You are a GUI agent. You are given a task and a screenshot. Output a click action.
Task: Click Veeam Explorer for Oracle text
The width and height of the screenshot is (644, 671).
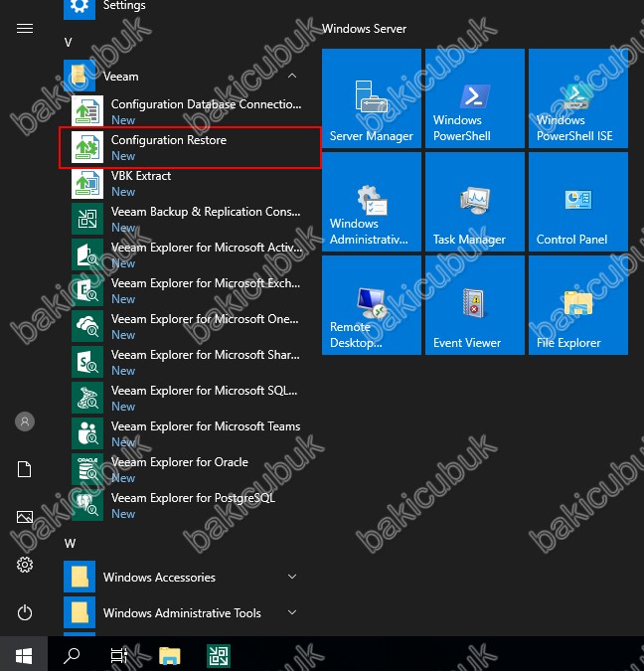point(180,462)
